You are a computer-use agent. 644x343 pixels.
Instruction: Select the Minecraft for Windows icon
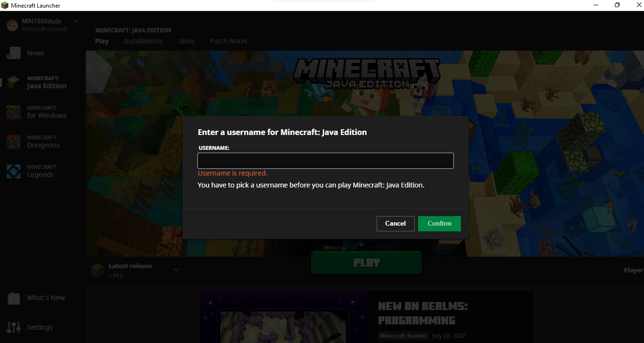tap(13, 112)
